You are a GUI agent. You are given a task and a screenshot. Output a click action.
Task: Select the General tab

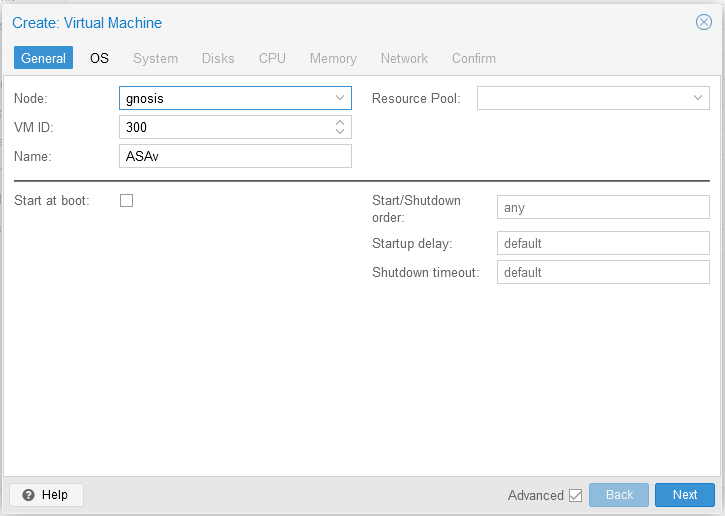pos(43,58)
